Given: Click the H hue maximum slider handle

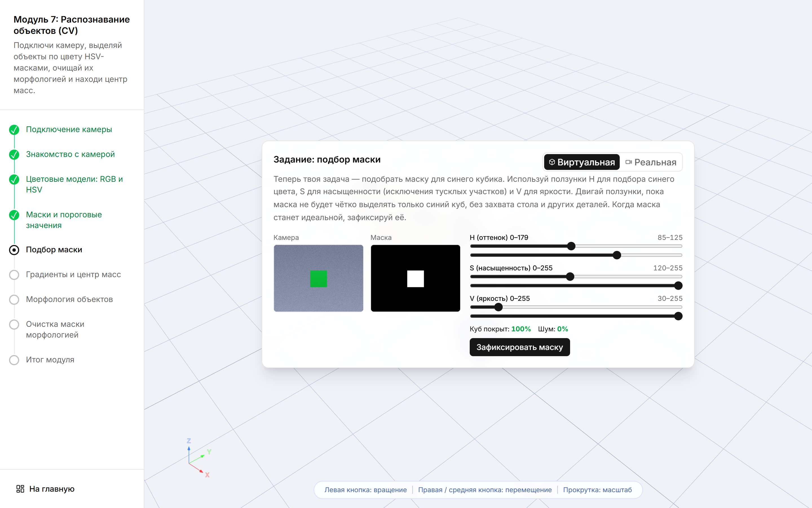Looking at the screenshot, I should click(617, 255).
